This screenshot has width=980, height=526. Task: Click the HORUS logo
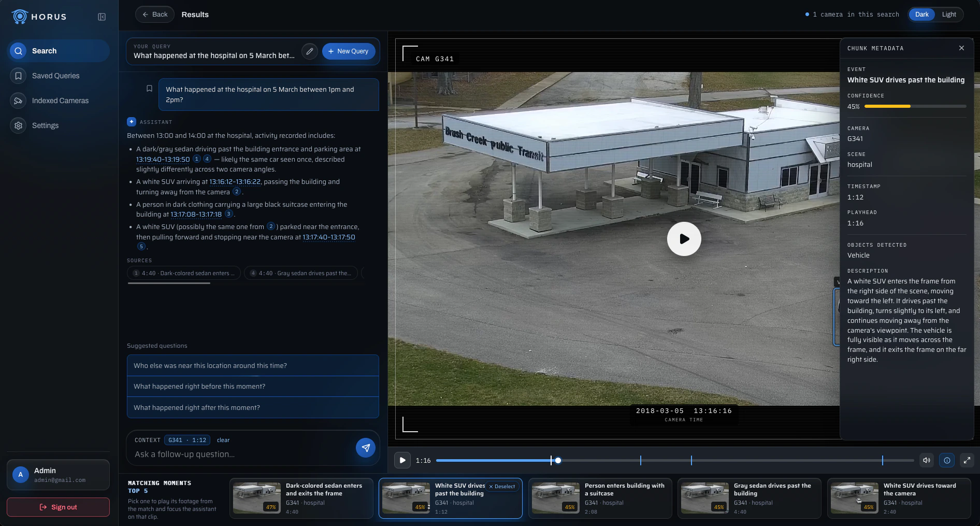[x=39, y=17]
